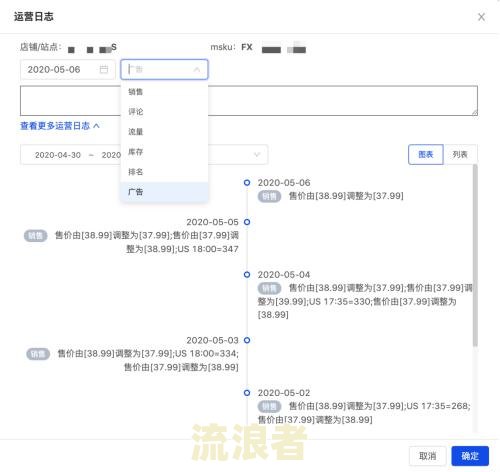Expand the filter dropdown arrow beside date range
500x472 pixels.
pos(257,155)
